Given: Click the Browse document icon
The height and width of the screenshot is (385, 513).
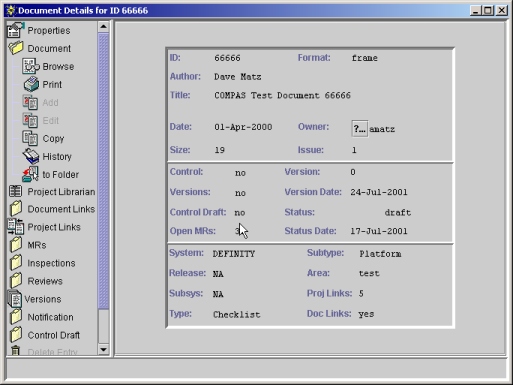Looking at the screenshot, I should click(30, 66).
